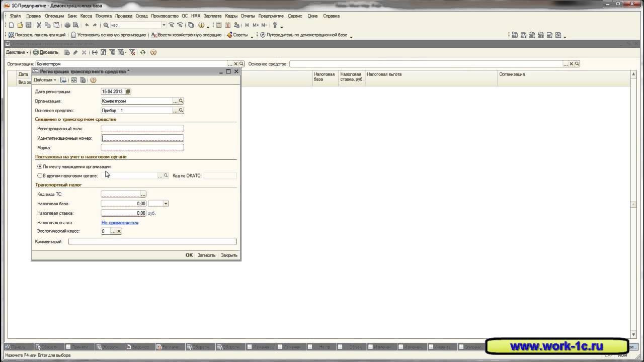
Task: Click the magnifier Find icon beside search box
Action: [x=106, y=25]
